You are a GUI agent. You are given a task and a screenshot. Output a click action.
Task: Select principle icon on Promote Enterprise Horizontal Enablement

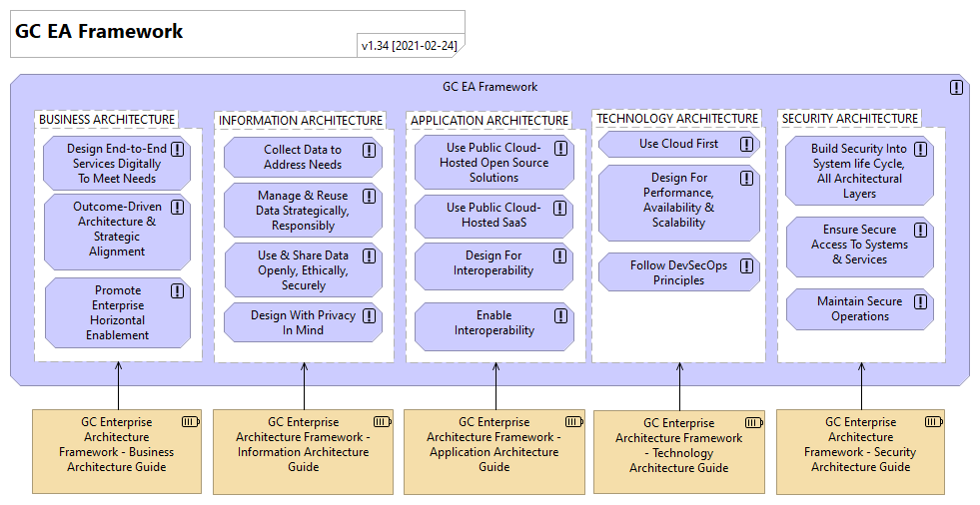click(178, 290)
